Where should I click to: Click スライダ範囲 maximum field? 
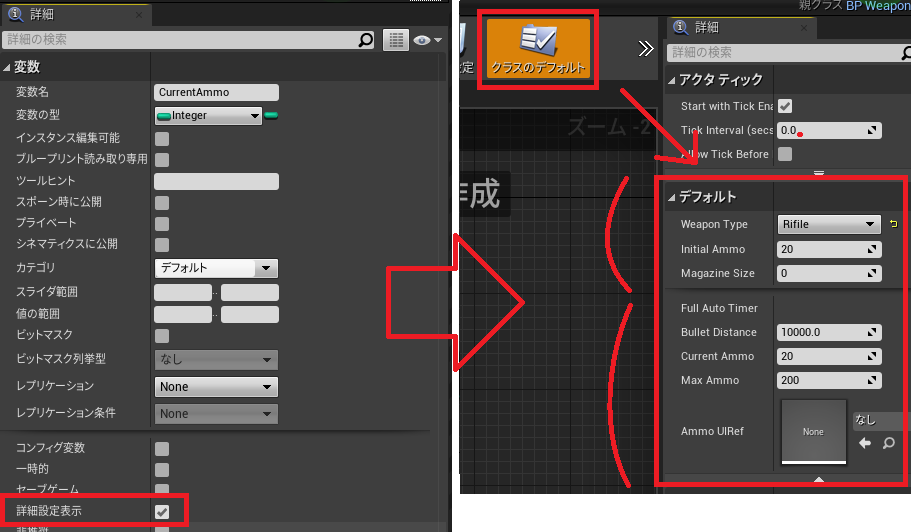click(x=250, y=292)
